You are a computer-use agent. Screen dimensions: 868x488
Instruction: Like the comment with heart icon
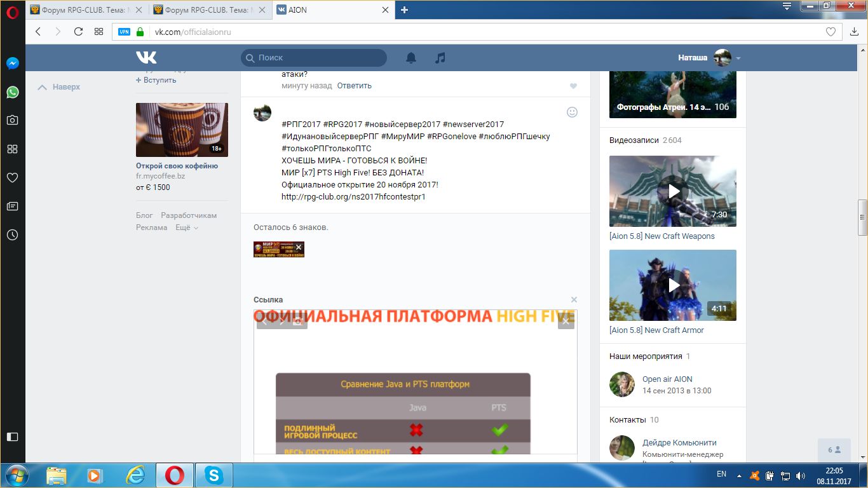573,86
